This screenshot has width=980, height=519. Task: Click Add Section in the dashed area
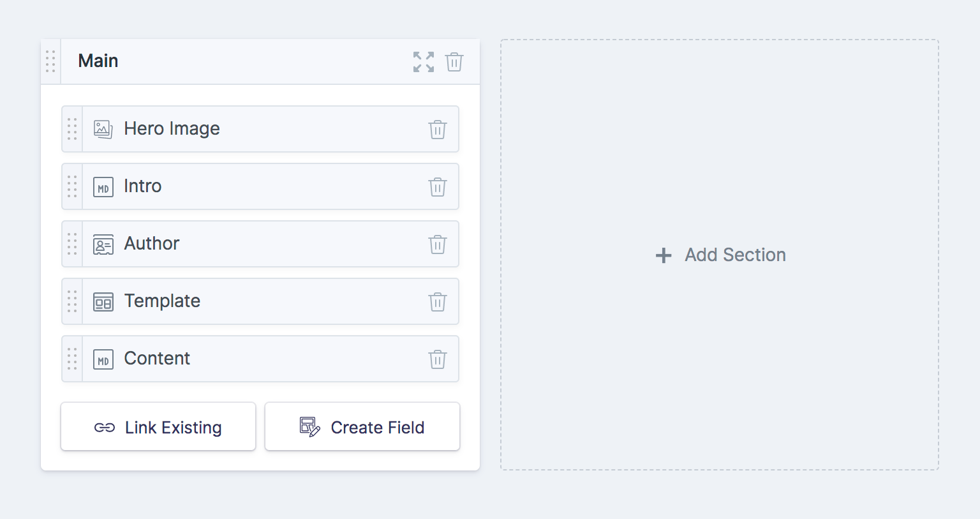[x=720, y=255]
